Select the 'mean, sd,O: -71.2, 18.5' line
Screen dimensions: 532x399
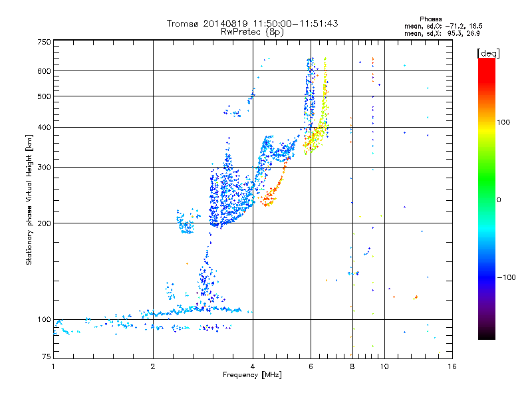(x=443, y=26)
